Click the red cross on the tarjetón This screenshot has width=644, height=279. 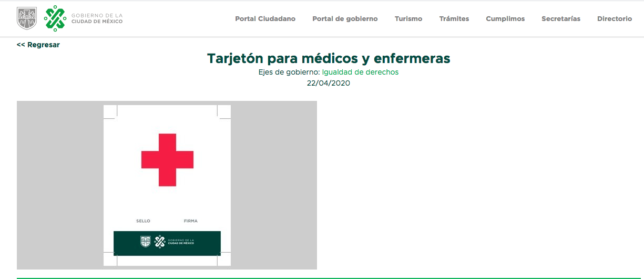click(167, 160)
